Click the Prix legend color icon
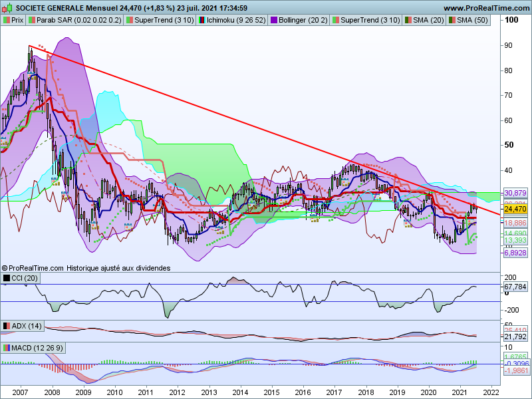 click(7, 20)
